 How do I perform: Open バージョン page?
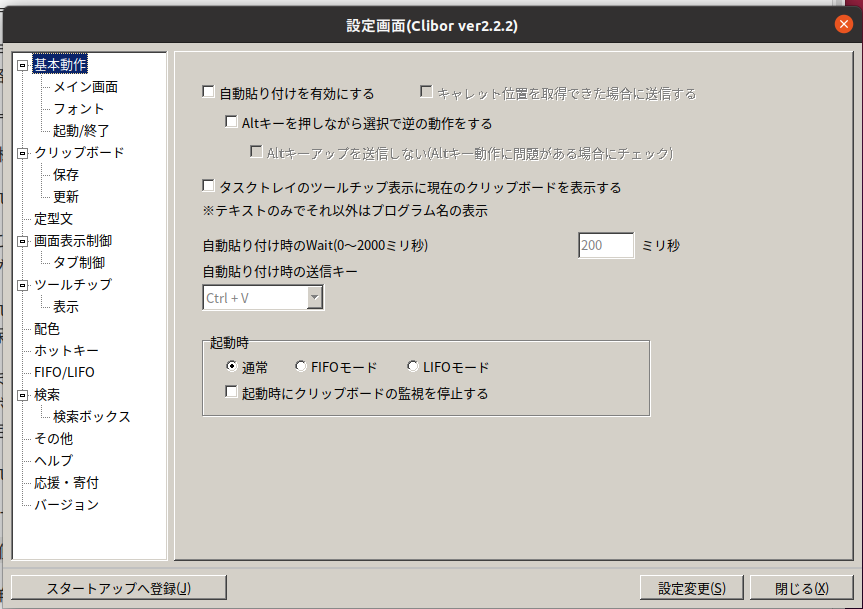click(66, 505)
